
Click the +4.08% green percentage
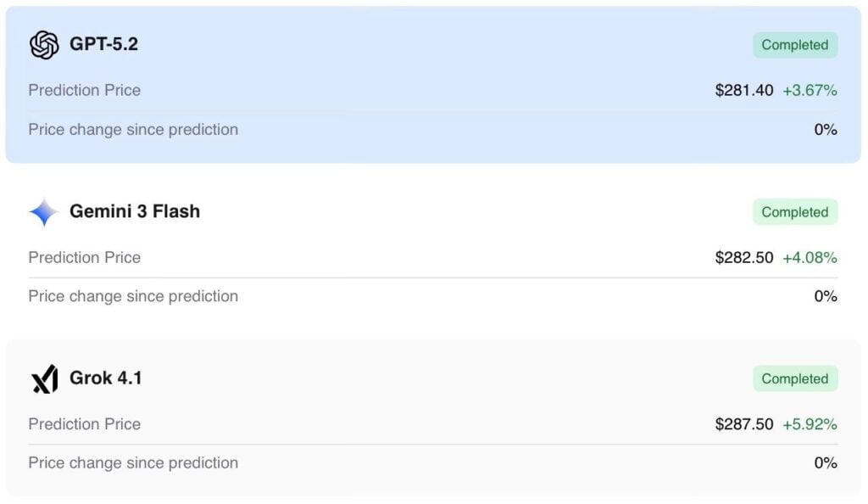coord(810,257)
